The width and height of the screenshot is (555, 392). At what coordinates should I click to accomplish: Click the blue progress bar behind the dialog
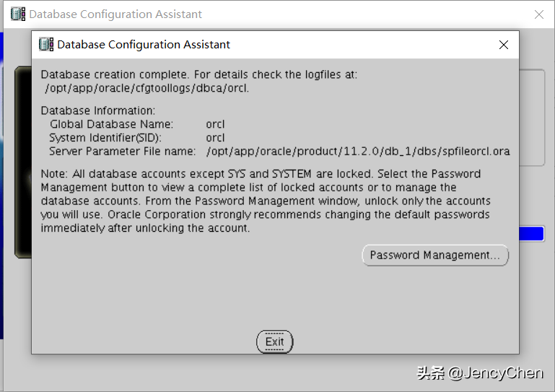click(x=531, y=234)
